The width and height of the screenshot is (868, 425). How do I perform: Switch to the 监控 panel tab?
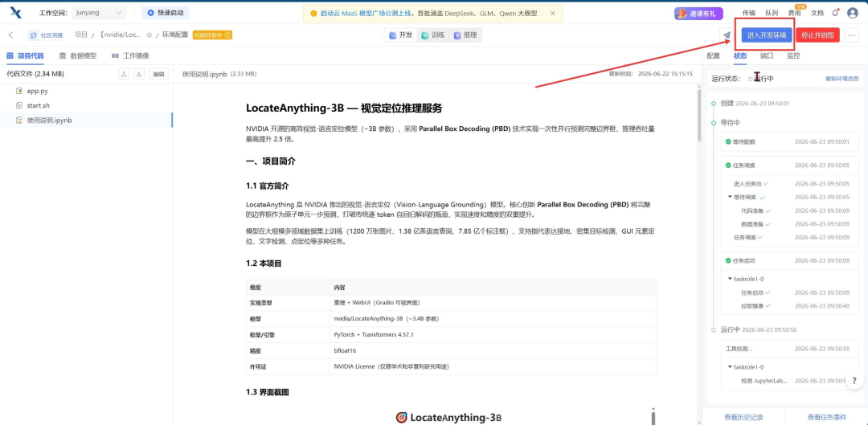click(x=793, y=55)
